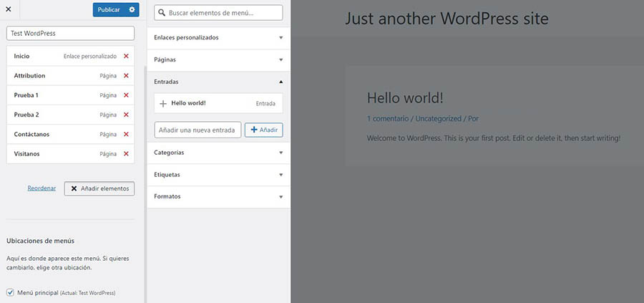Add Hello world! entry via plus icon

click(162, 103)
